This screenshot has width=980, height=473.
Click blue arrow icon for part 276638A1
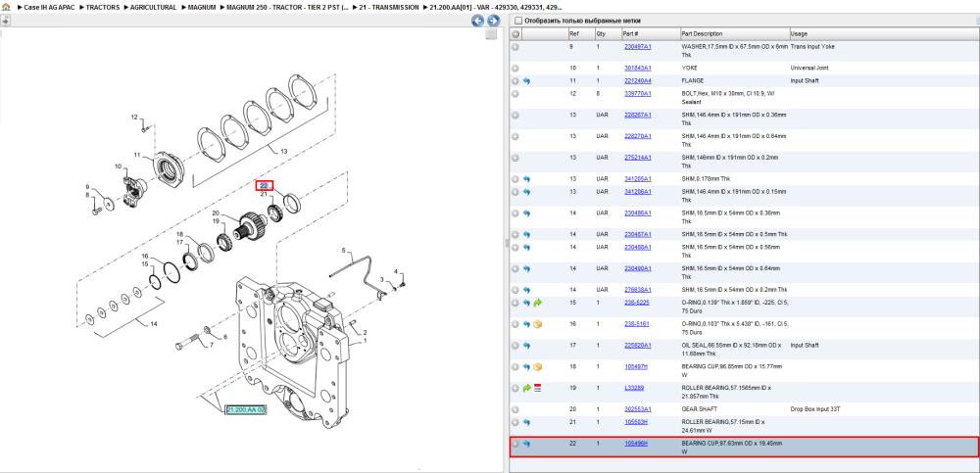pos(526,290)
